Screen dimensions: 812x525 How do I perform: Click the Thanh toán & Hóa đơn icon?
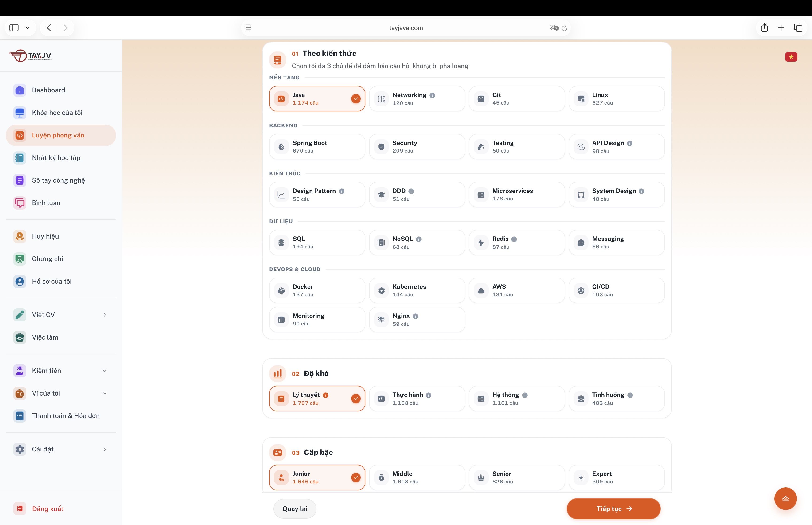pos(20,415)
